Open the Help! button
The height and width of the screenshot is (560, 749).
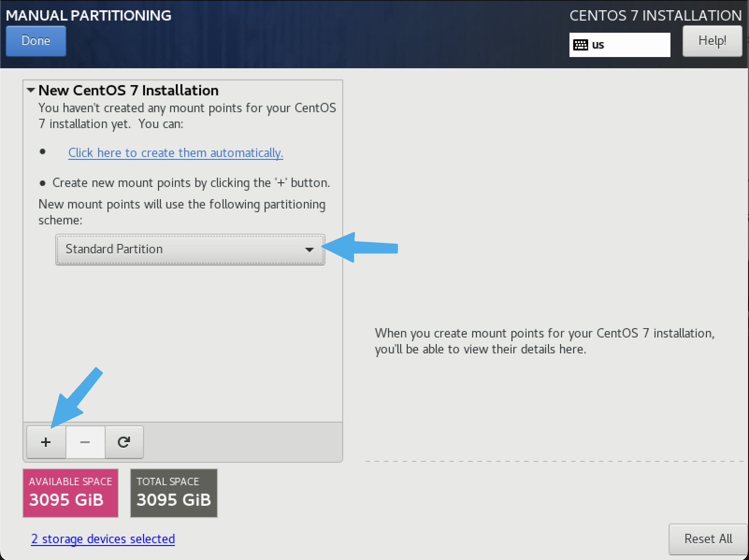tap(712, 41)
